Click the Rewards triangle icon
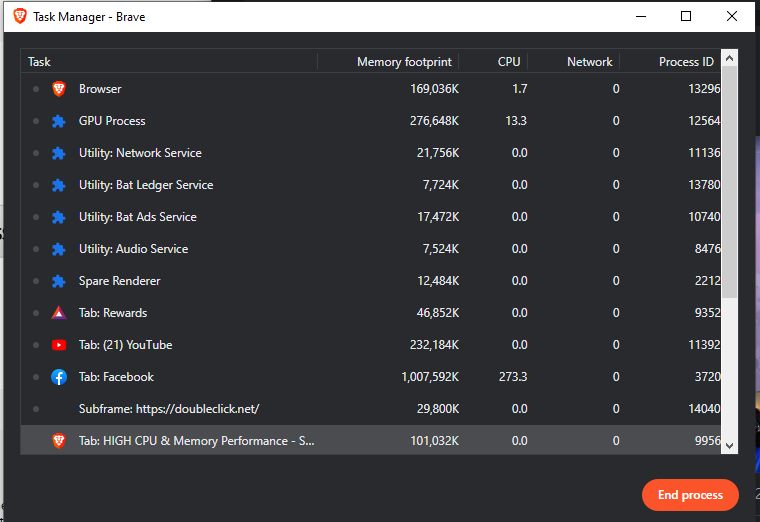Screen dimensions: 760x522 [x=59, y=313]
